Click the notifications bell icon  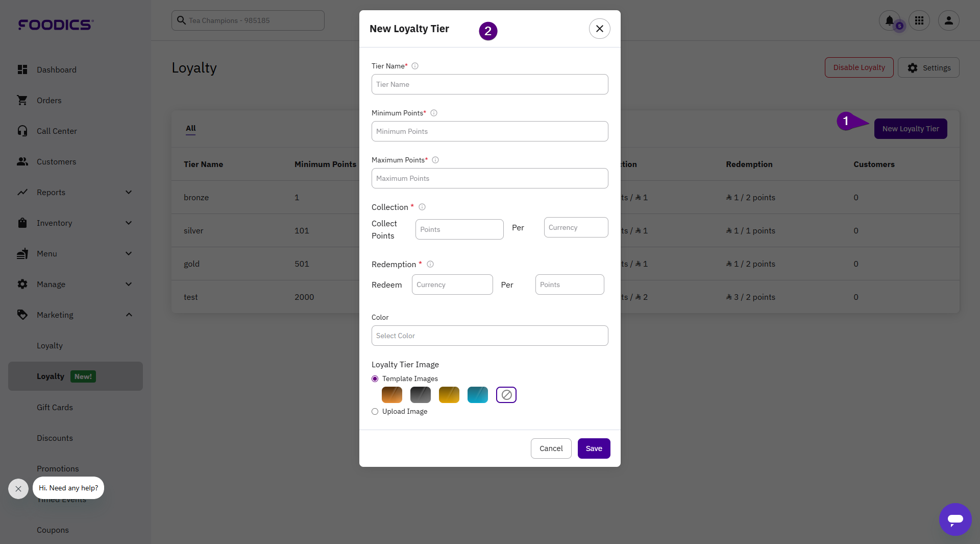point(889,21)
